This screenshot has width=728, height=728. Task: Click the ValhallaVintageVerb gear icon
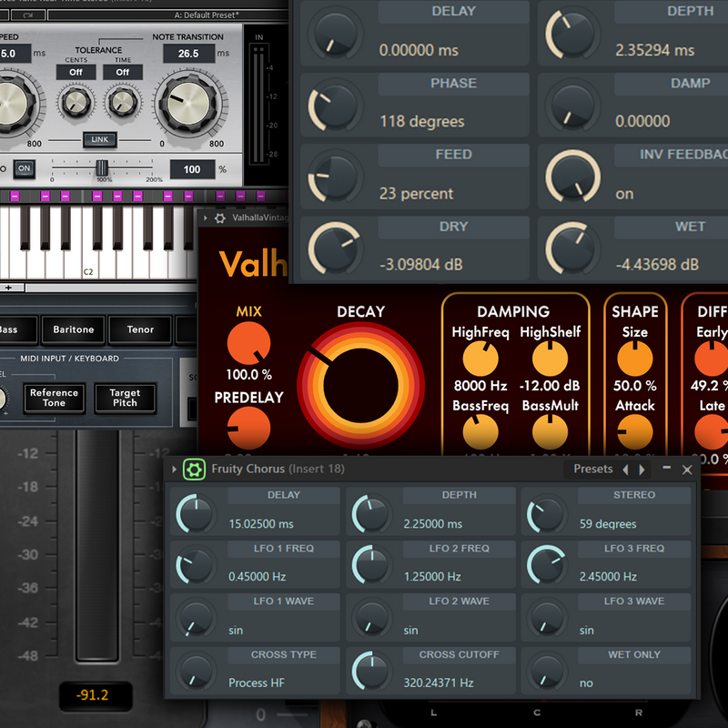coord(220,217)
